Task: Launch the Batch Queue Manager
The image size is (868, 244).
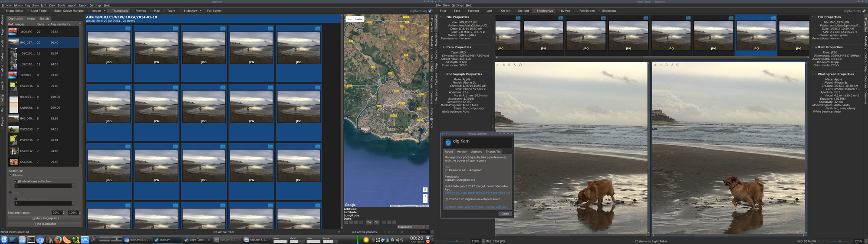Action: tap(67, 11)
